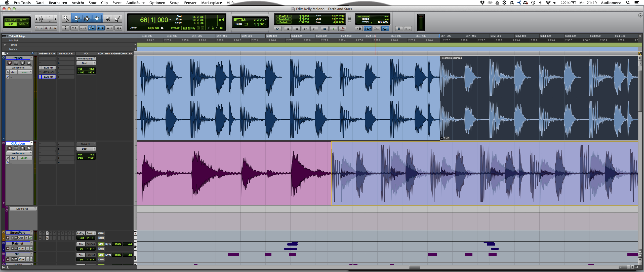Toggle the Pre-Roll button
Viewport: 644px width, 272px height.
284,16
